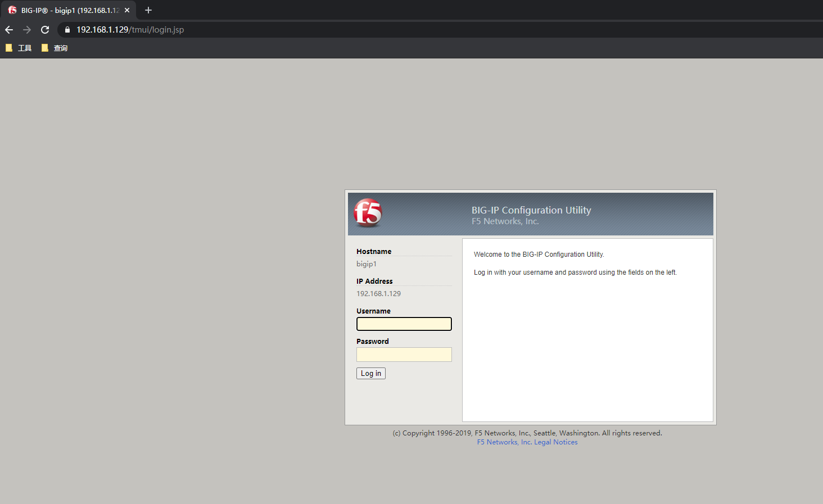Click the Hostname label
This screenshot has height=504, width=823.
374,252
